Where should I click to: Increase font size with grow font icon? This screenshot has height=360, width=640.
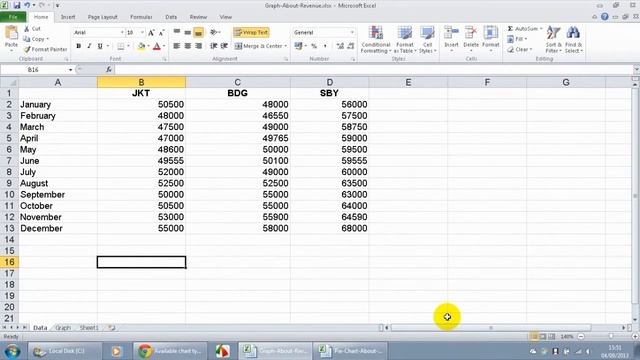pos(151,33)
